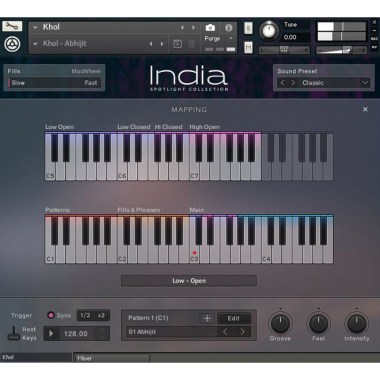Viewport: 380px width, 380px height.
Task: Toggle the Host/Keys trigger switch
Action: click(14, 333)
